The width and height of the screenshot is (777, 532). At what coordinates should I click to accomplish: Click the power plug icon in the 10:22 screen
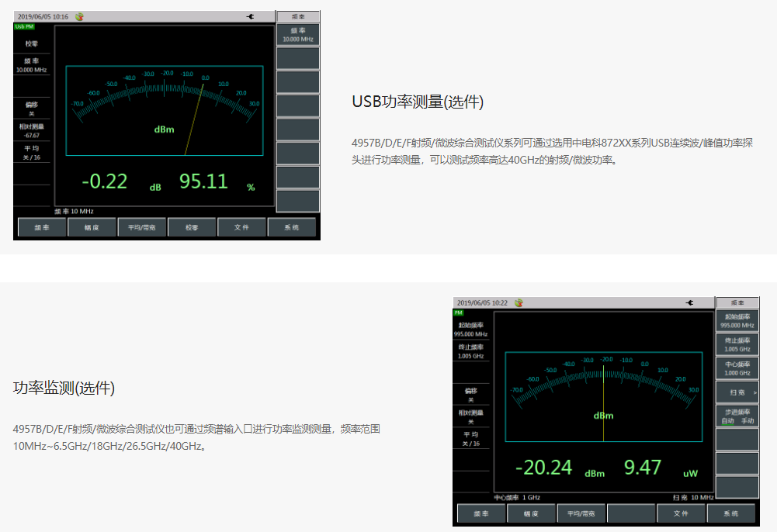tap(689, 302)
